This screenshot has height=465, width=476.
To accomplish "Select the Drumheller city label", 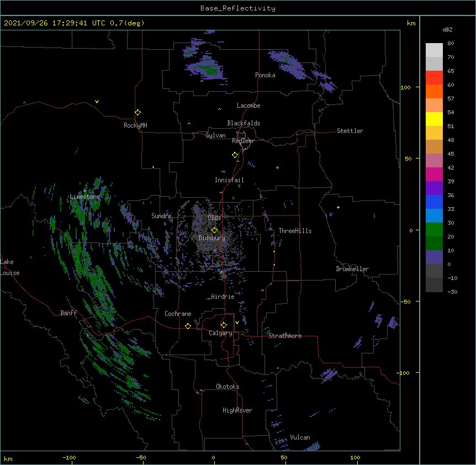I will click(352, 269).
